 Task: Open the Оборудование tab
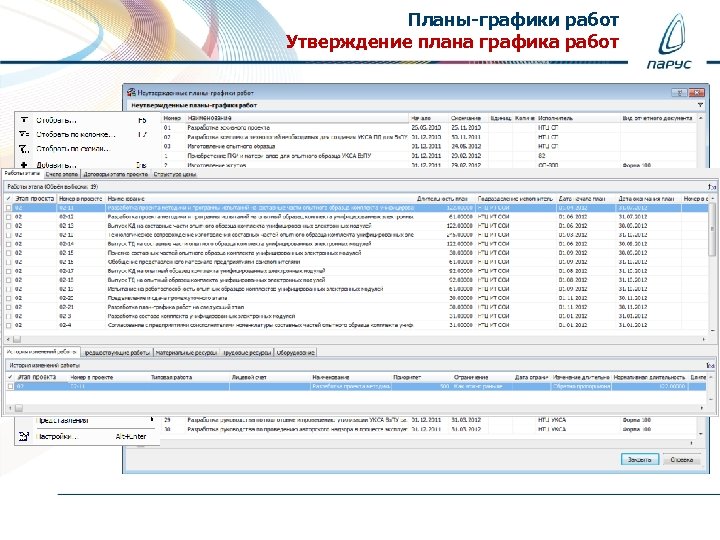[x=296, y=353]
